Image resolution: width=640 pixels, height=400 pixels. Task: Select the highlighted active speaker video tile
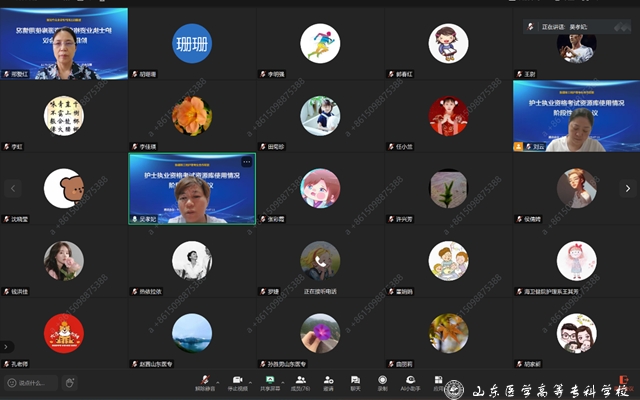[x=192, y=189]
